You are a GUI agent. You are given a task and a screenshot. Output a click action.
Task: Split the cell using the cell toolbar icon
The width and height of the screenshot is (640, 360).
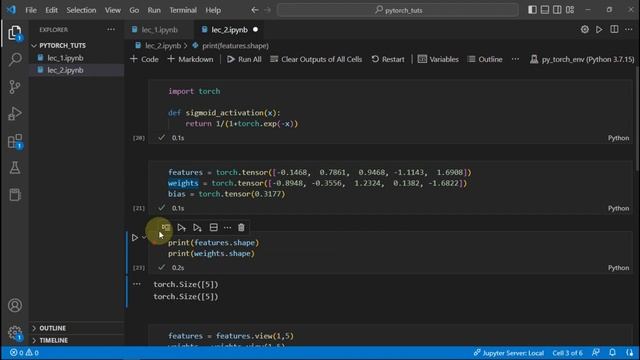pos(213,227)
